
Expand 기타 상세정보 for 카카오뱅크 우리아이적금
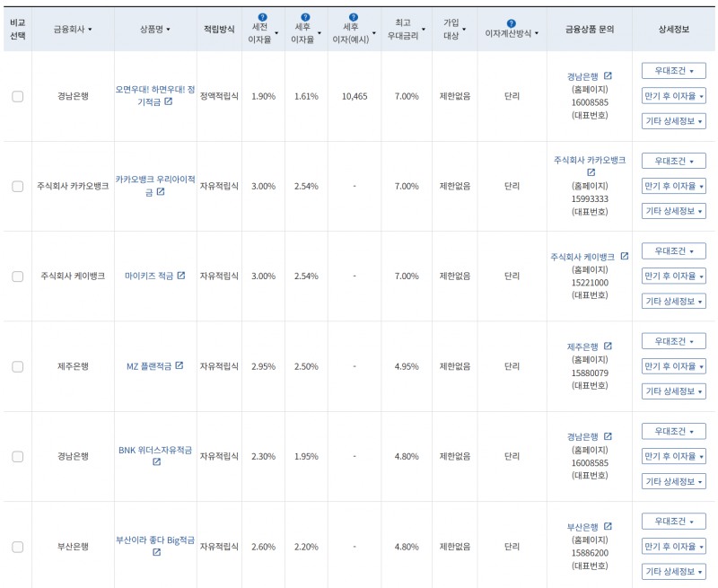pos(674,211)
